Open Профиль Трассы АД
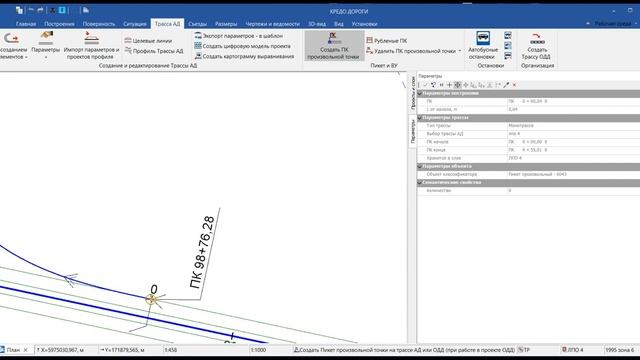Screen dimensions: 640x360 [x=154, y=51]
